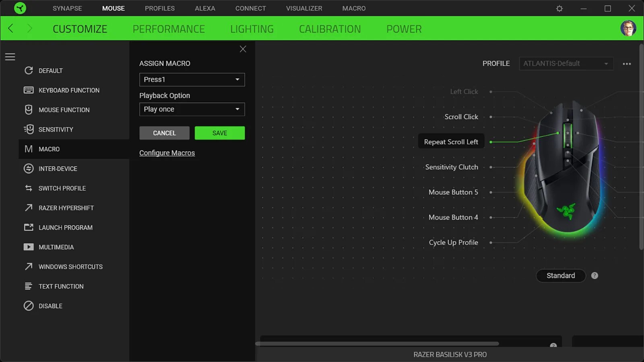This screenshot has width=644, height=362.
Task: Open the user profile avatar
Action: click(628, 28)
